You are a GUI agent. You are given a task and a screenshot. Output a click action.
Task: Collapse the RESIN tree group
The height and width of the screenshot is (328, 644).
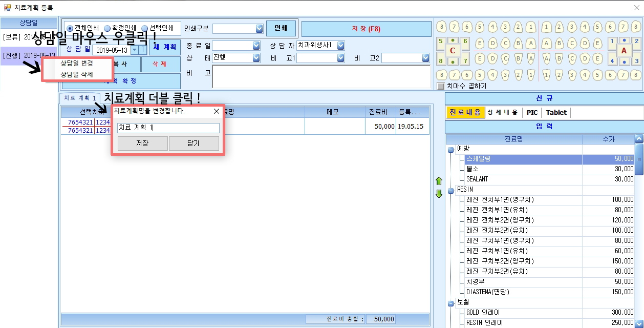451,190
